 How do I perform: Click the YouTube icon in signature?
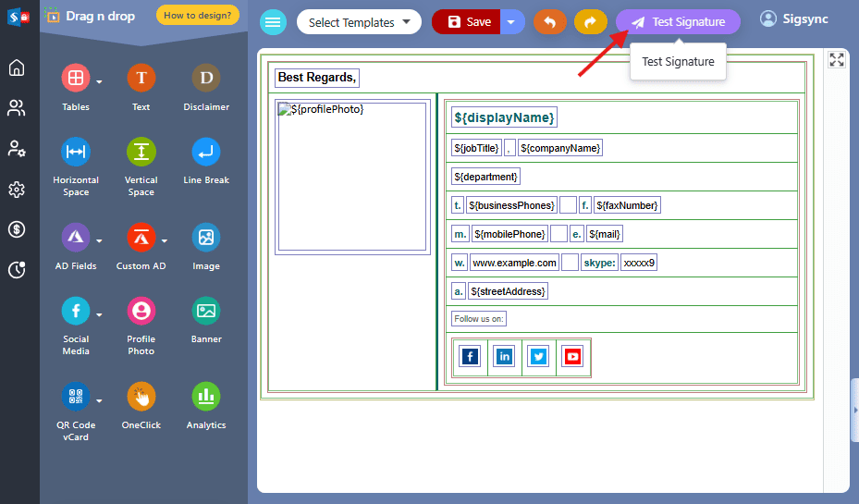coord(572,357)
